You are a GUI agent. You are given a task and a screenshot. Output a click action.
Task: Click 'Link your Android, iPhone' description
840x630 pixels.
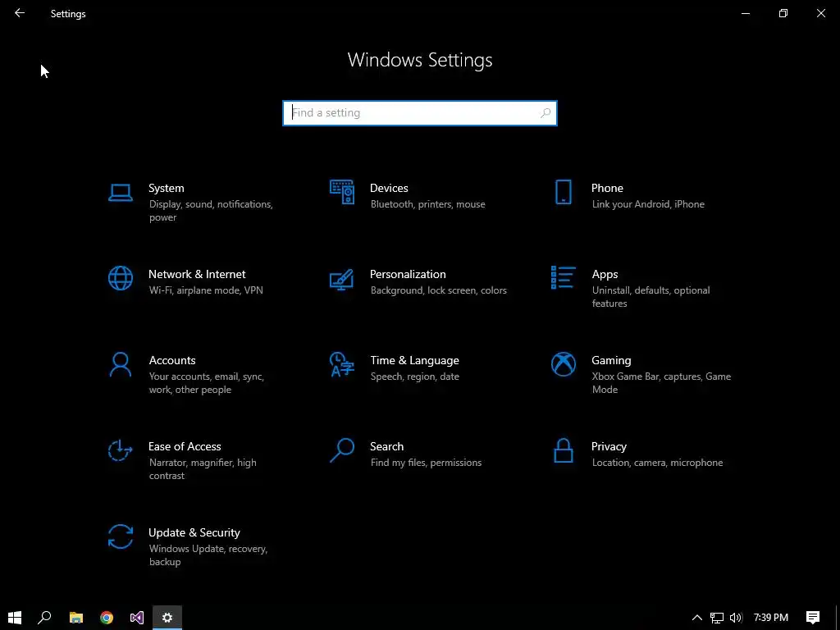click(648, 204)
